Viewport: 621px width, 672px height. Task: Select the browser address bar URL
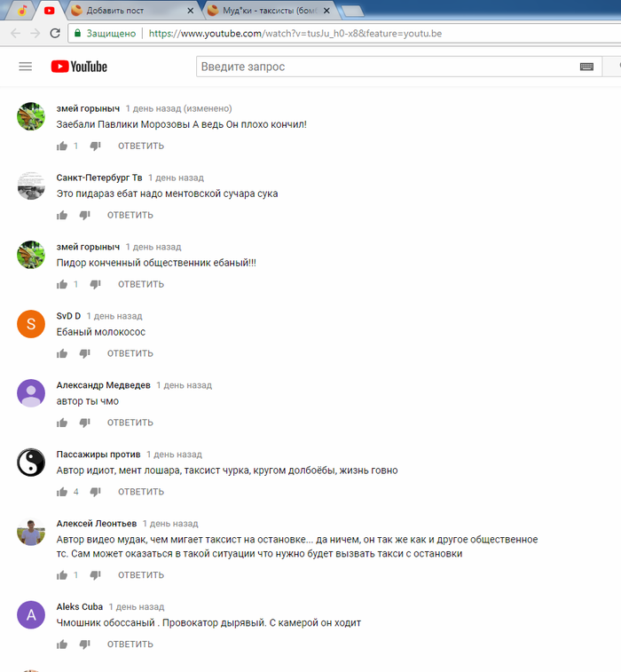(x=295, y=34)
